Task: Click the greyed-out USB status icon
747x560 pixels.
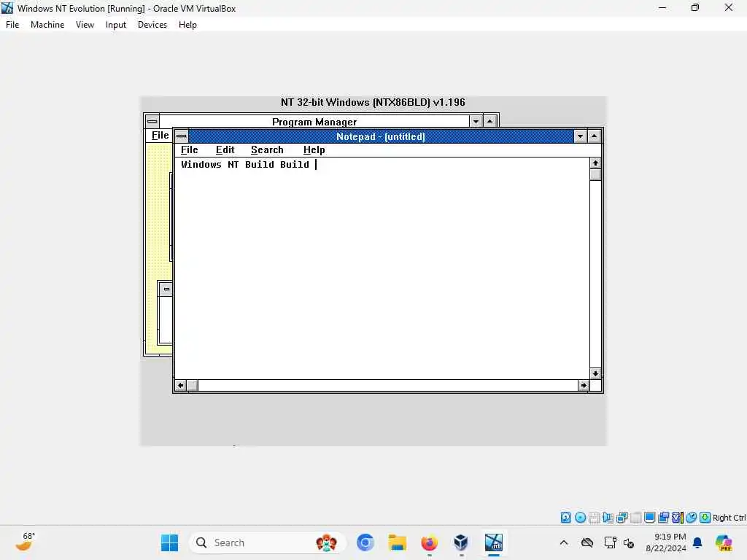Action: pyautogui.click(x=635, y=518)
